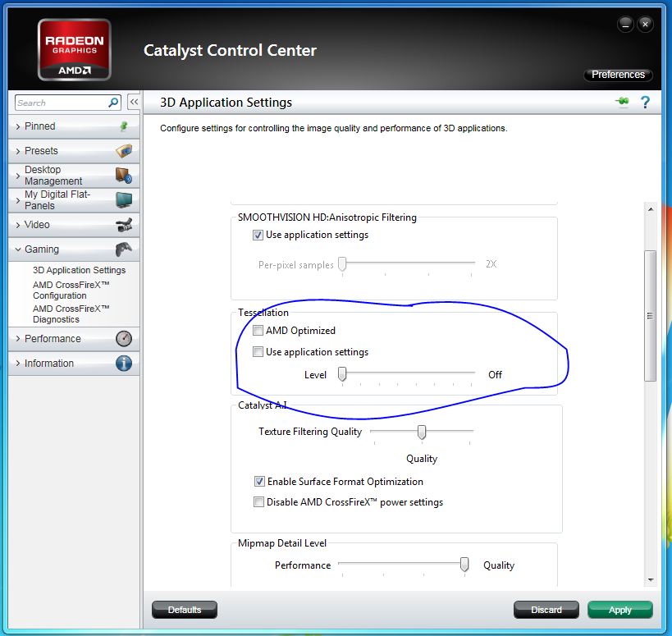Click the vertical scrollbar thumb
Viewport: 672px width, 636px height.
click(x=651, y=316)
